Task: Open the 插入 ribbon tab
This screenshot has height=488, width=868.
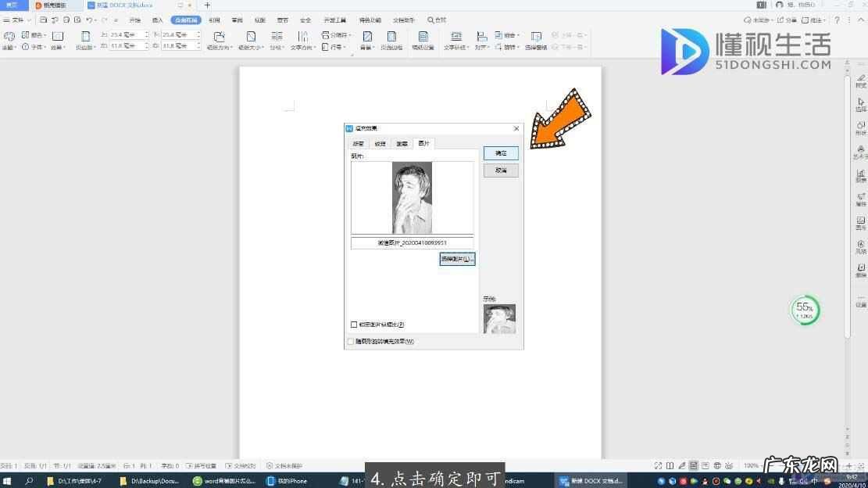Action: pos(158,20)
